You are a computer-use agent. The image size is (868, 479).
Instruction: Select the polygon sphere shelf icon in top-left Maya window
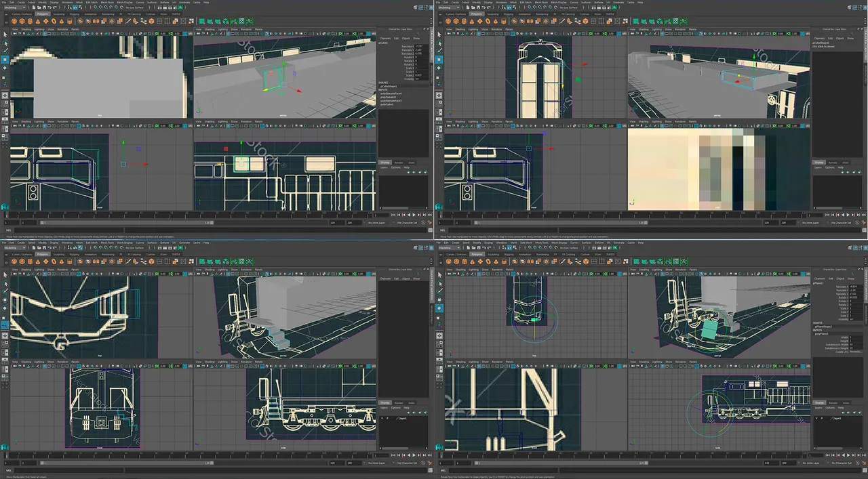(14, 21)
